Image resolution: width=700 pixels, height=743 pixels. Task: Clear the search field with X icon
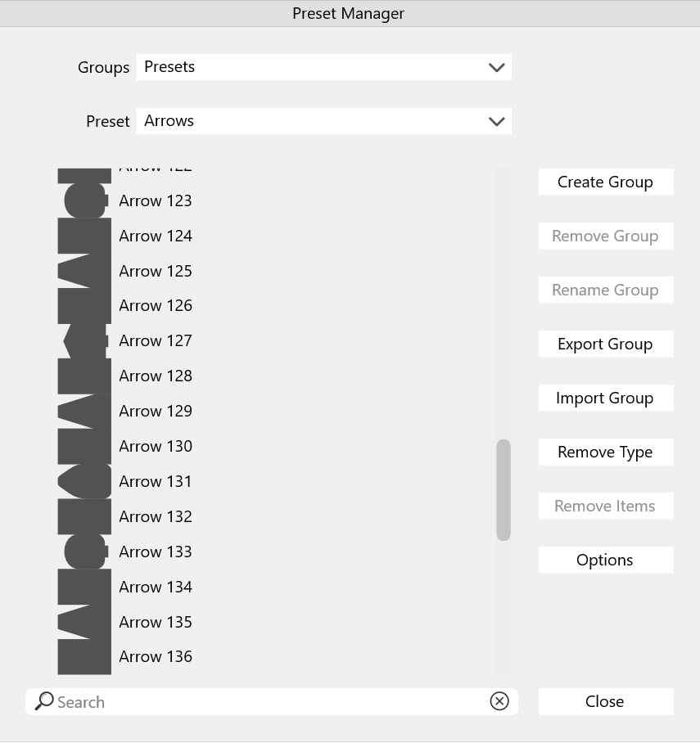[499, 701]
